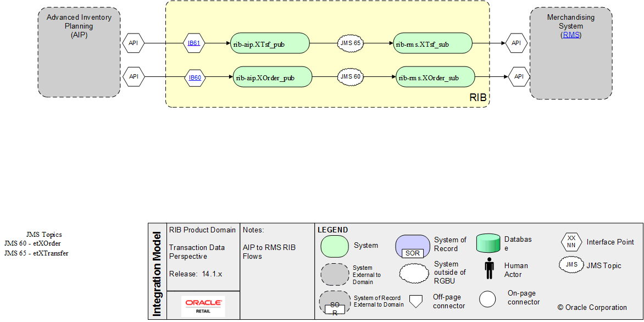Select the green System legend shape
Viewport: 644px width, 322px height.
coord(335,246)
